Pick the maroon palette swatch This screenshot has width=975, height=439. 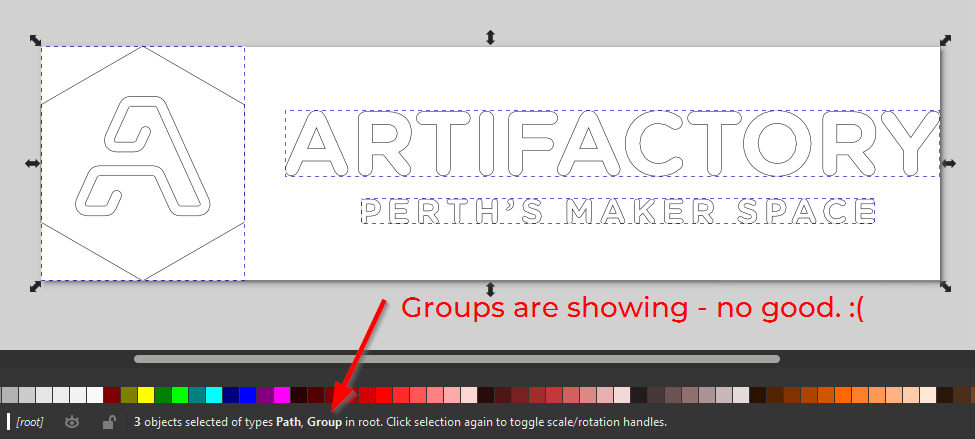(112, 395)
